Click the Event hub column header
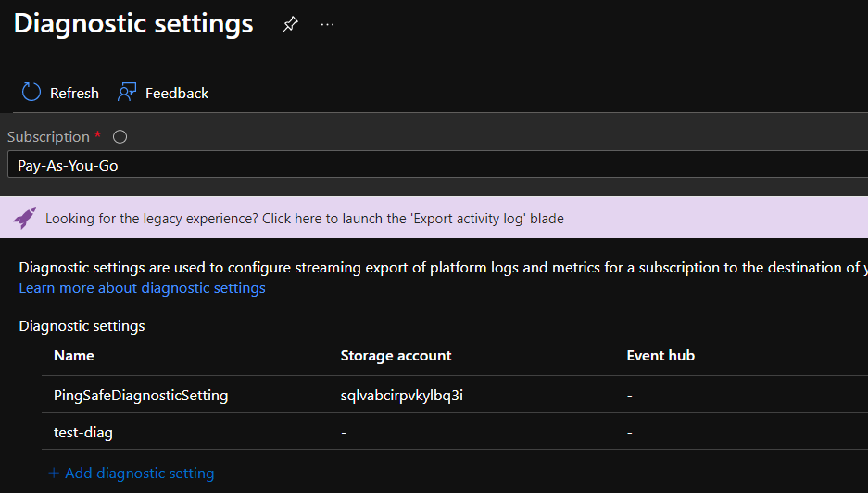Image resolution: width=868 pixels, height=493 pixels. (x=660, y=356)
